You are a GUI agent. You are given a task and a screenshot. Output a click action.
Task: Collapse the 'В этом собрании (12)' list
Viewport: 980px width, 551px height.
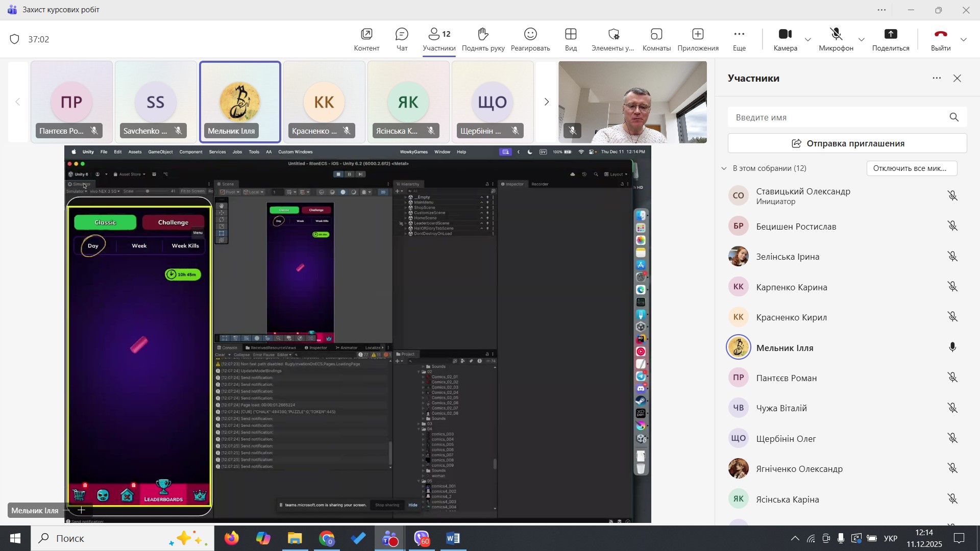[724, 168]
